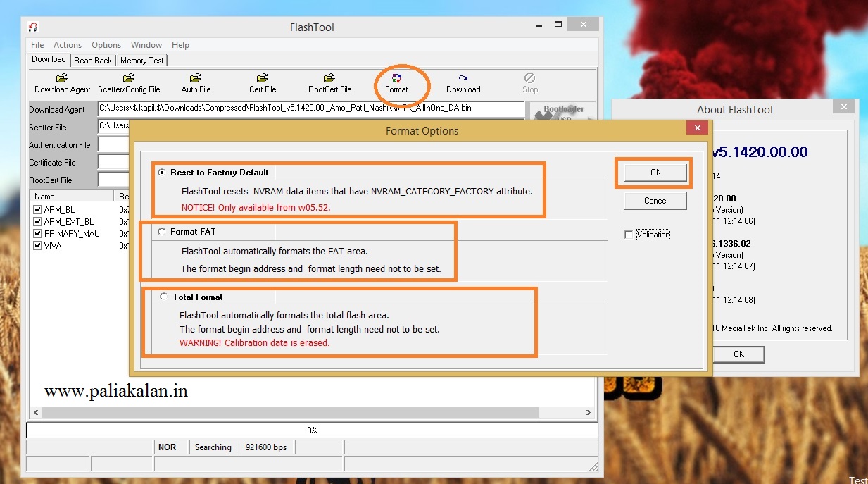Select Reset to Factory Default option
The width and height of the screenshot is (868, 484).
tap(163, 173)
